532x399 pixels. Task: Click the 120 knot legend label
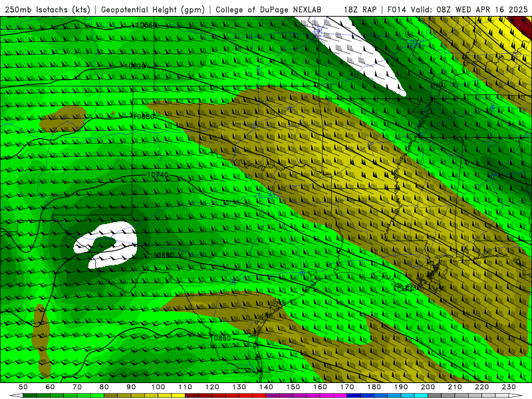pyautogui.click(x=212, y=387)
